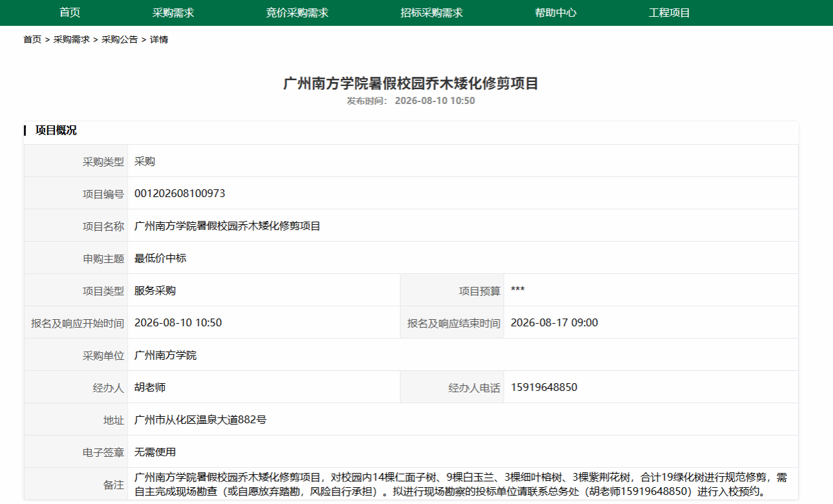The width and height of the screenshot is (833, 504).
Task: Select the 招标采购需求 navigation item
Action: point(432,13)
